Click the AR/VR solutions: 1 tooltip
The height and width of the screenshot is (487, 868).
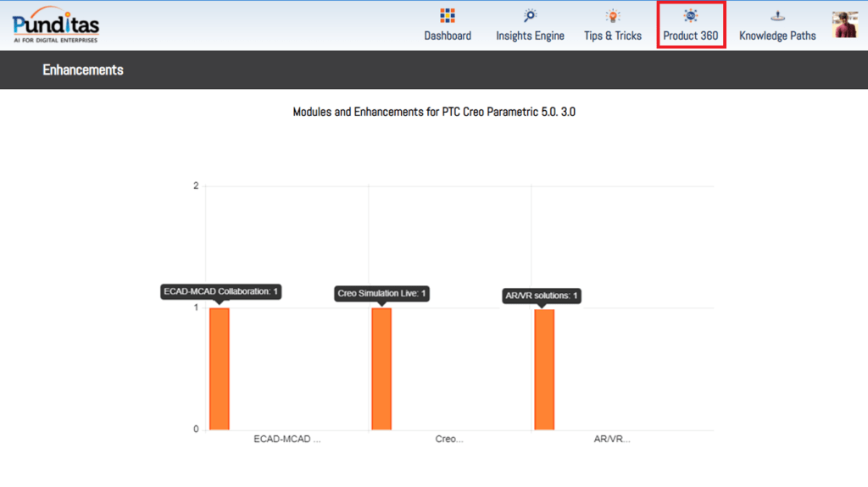click(542, 296)
